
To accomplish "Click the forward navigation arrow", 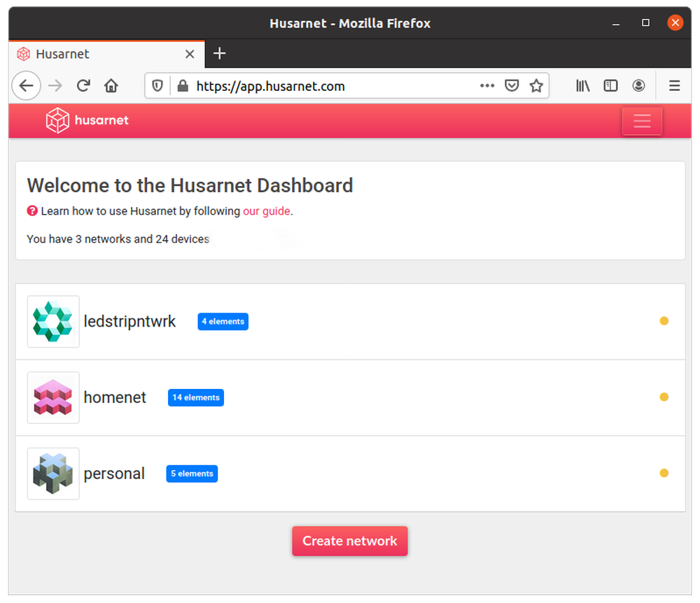I will point(55,85).
